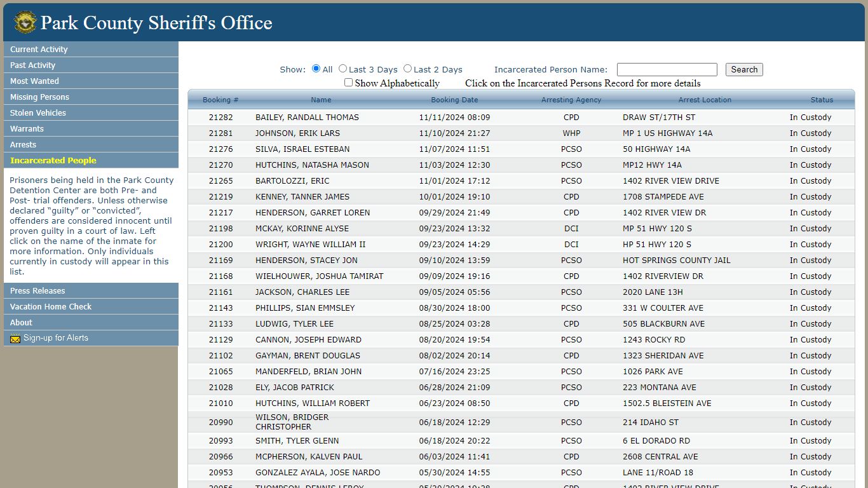
Task: Go to the Most Wanted page
Action: coord(91,81)
